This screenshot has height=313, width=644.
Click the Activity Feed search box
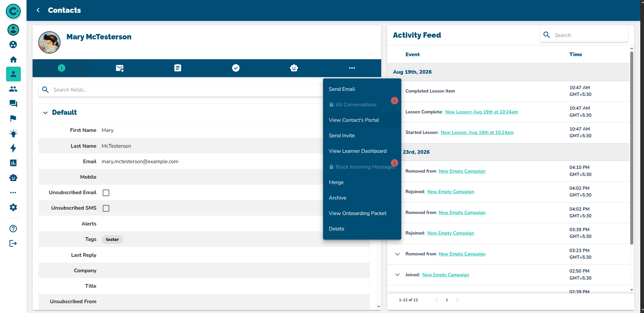(584, 35)
